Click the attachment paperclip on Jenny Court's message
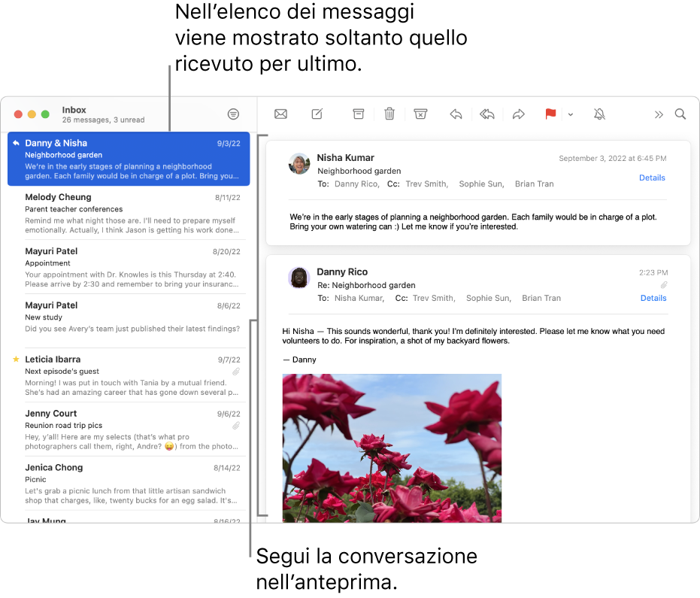 pyautogui.click(x=236, y=426)
